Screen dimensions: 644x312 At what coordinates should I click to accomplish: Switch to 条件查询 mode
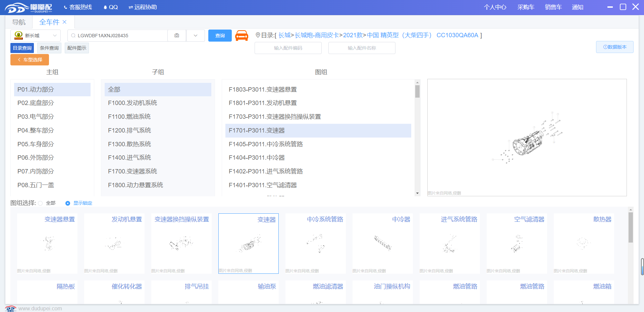pos(49,48)
